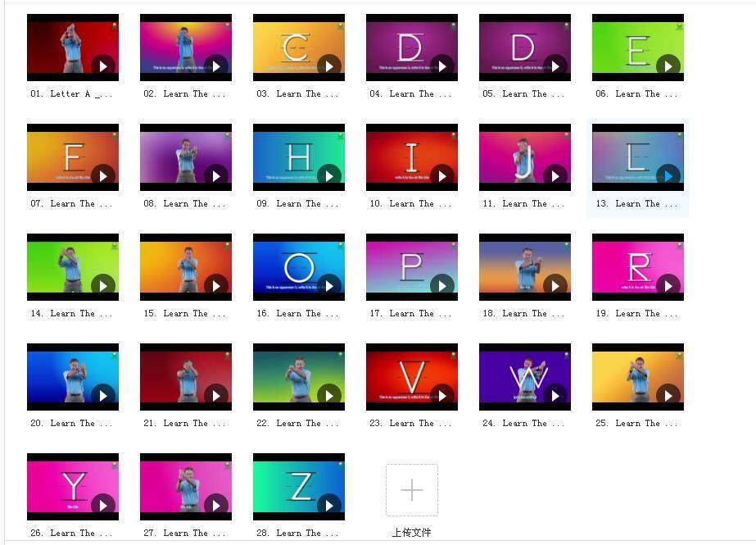756x545 pixels.
Task: Play video 16 with letter O
Action: [329, 285]
